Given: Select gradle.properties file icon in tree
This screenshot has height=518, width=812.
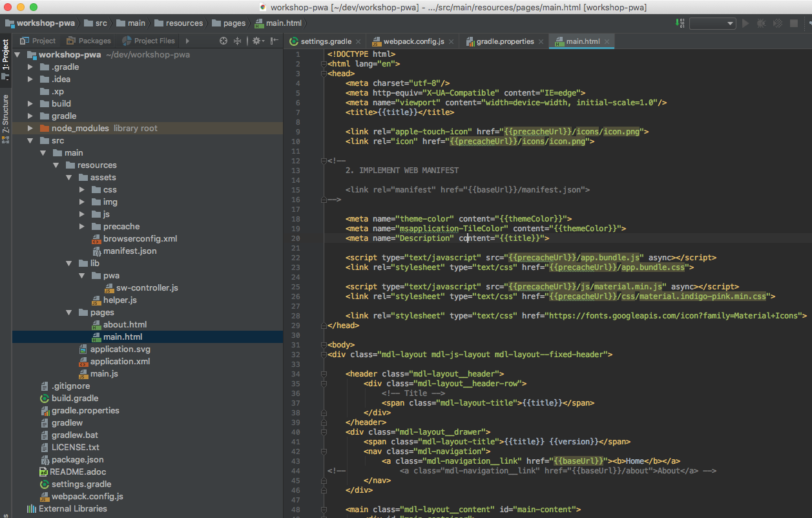Looking at the screenshot, I should click(45, 411).
